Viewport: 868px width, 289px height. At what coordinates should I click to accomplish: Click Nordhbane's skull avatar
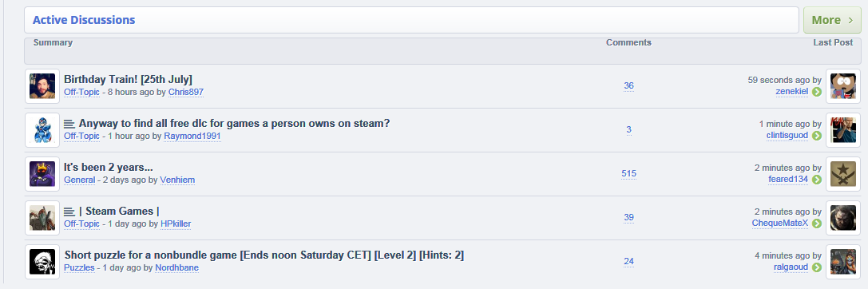pos(42,262)
